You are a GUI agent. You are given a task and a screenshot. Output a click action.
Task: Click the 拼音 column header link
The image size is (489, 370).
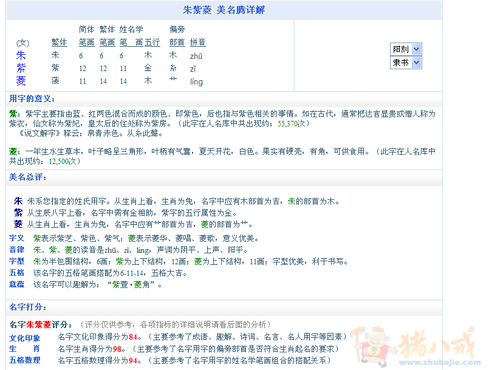pyautogui.click(x=198, y=42)
